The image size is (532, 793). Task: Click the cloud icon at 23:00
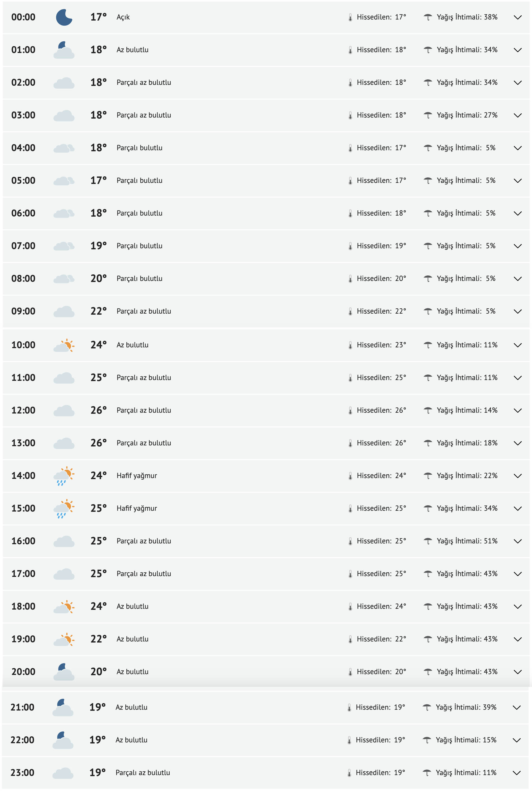pos(63,773)
